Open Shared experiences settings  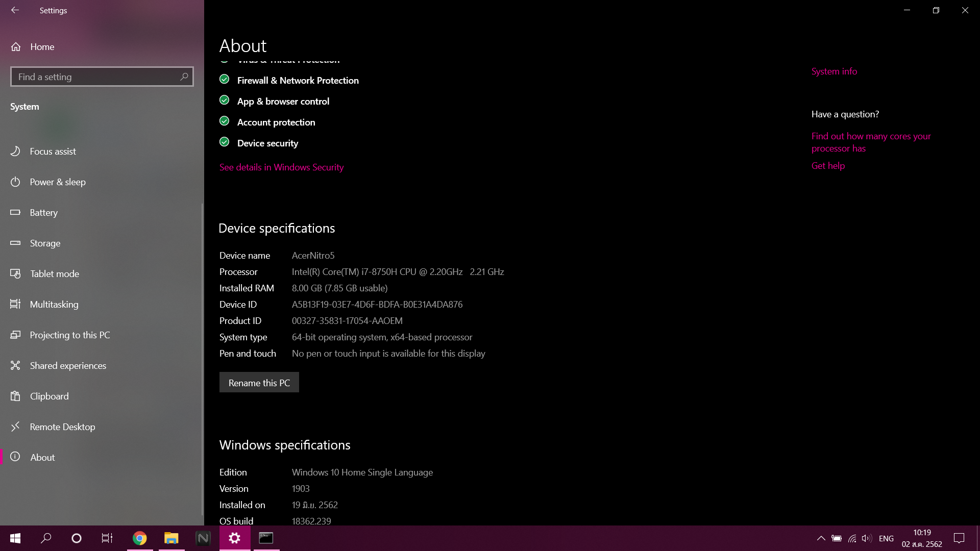(68, 366)
